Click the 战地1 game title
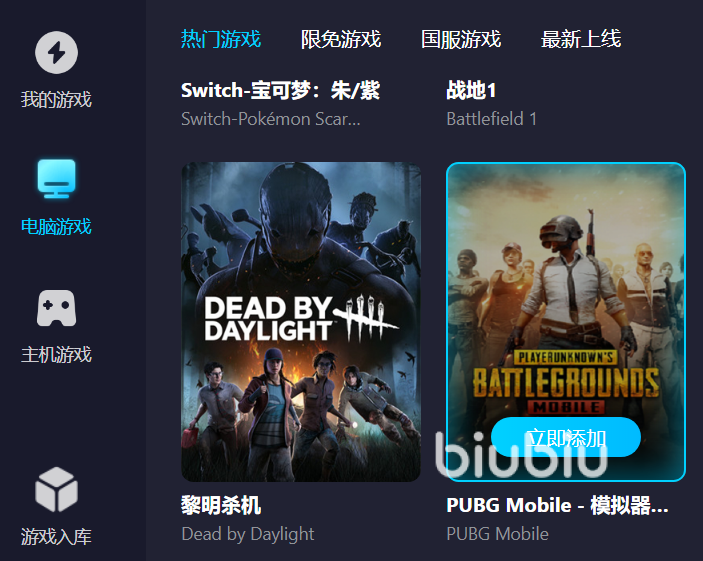The width and height of the screenshot is (703, 561). [x=471, y=90]
